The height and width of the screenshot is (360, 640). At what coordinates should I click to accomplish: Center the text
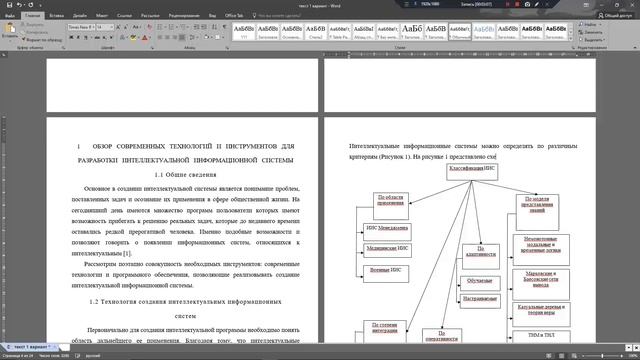[167, 38]
